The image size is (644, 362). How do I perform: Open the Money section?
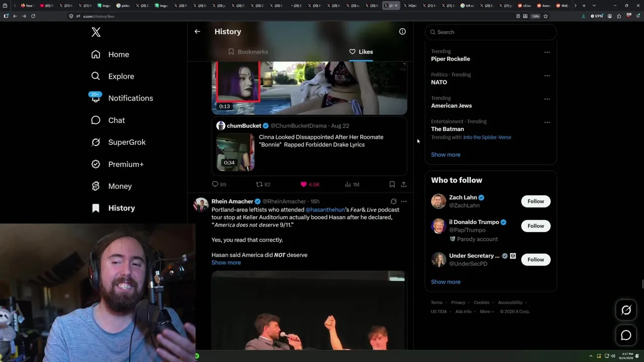coord(111,186)
